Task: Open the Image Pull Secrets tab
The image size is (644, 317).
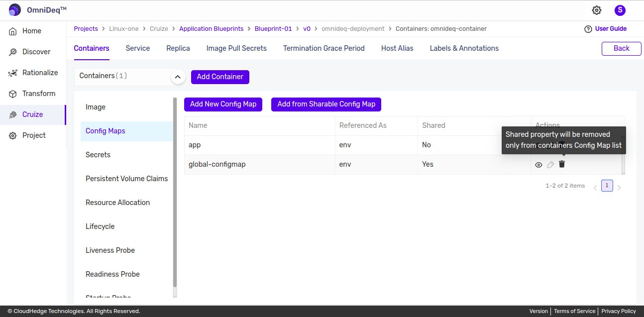Action: pyautogui.click(x=236, y=48)
